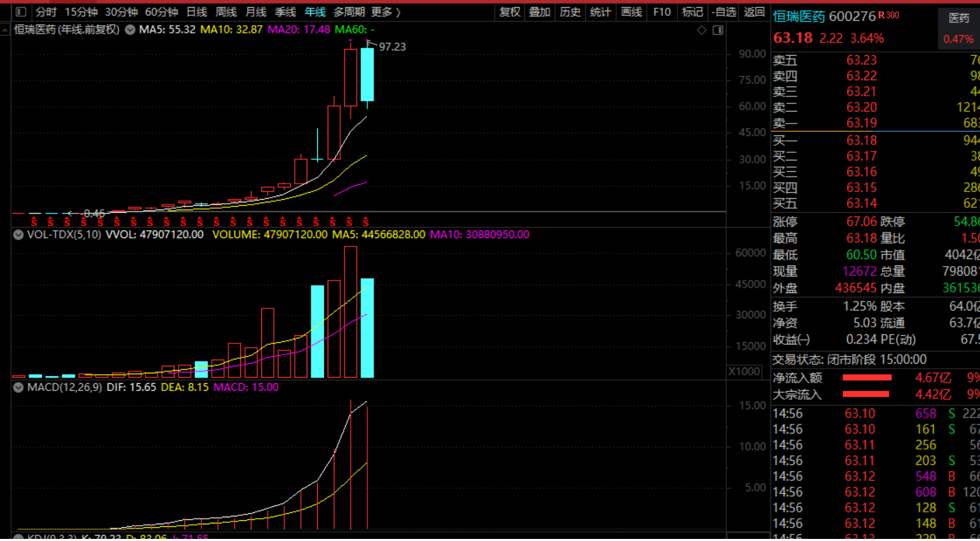Switch to 分时 intraday view
Viewport: 980px width, 541px height.
click(46, 12)
